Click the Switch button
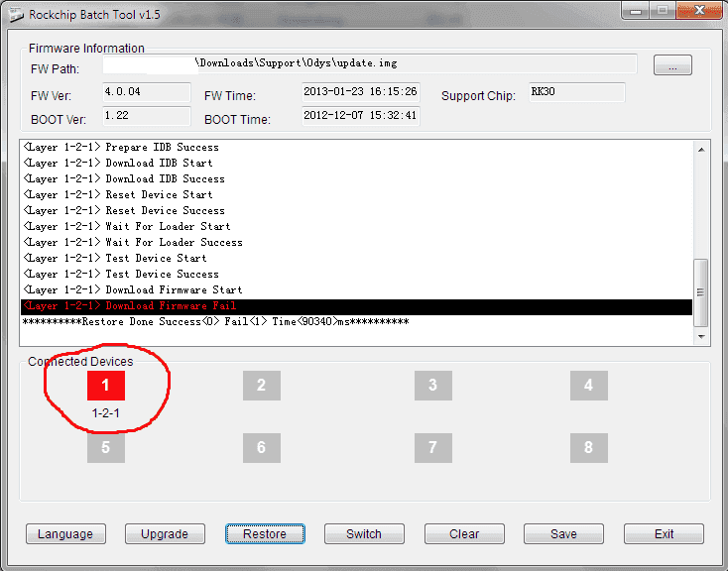This screenshot has height=571, width=728. (364, 534)
